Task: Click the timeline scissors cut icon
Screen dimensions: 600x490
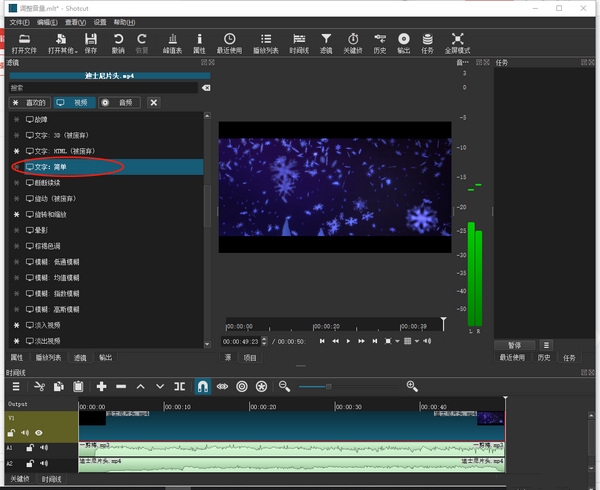Action: pyautogui.click(x=40, y=386)
